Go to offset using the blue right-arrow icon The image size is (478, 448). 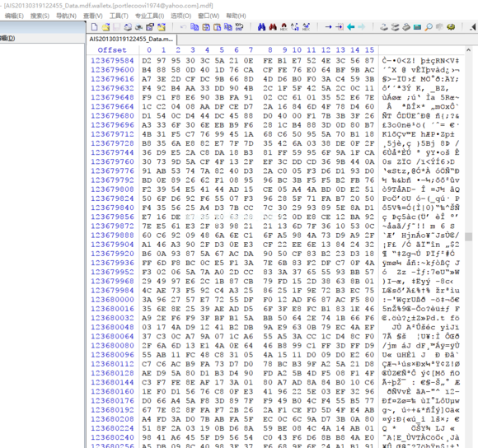(328, 27)
